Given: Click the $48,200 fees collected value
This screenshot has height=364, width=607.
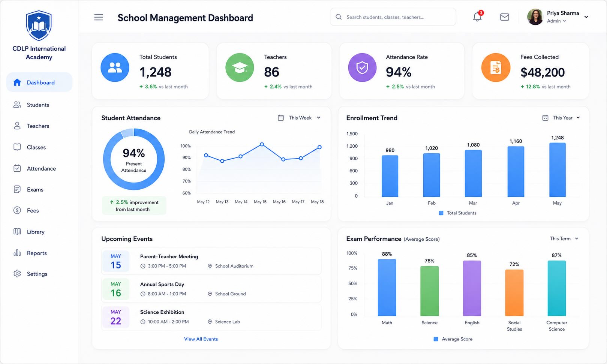Looking at the screenshot, I should pyautogui.click(x=543, y=72).
